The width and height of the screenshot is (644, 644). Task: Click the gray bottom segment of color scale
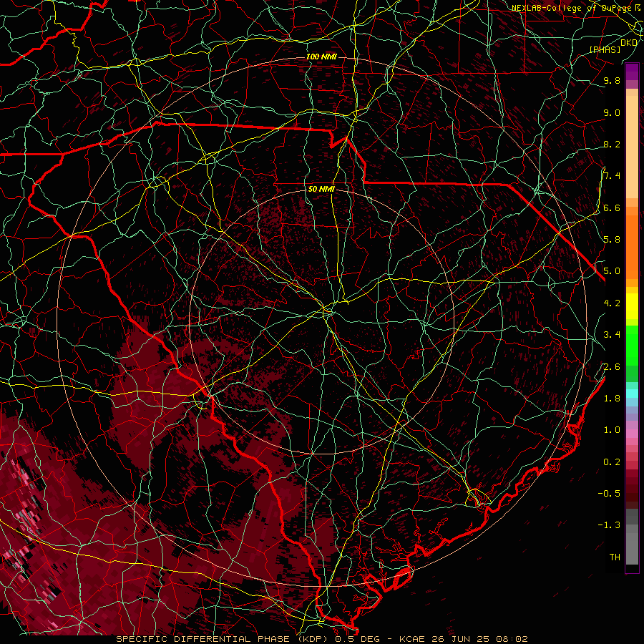632,548
